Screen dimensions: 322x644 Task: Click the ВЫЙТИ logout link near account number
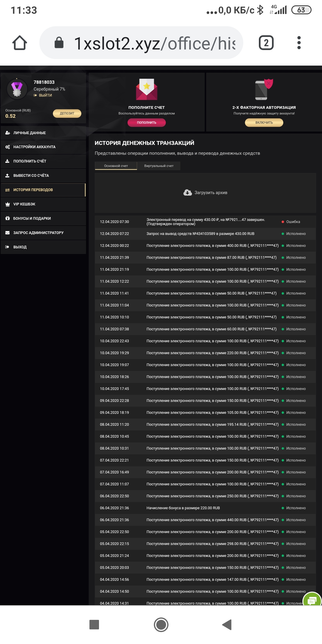click(43, 95)
